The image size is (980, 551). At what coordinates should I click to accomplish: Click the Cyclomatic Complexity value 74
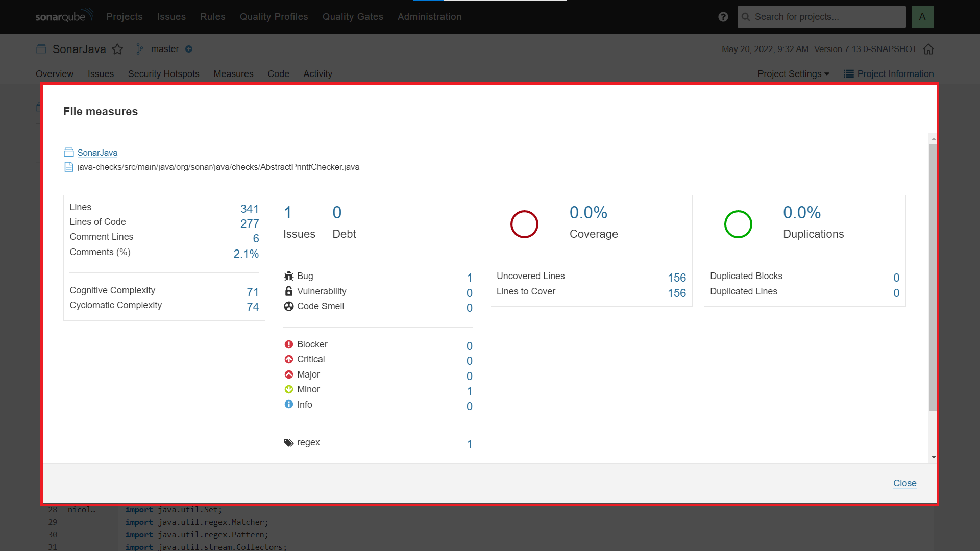253,307
